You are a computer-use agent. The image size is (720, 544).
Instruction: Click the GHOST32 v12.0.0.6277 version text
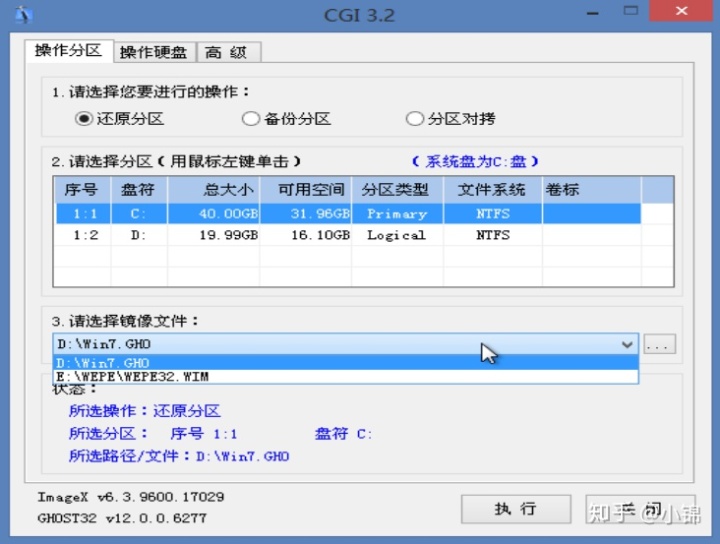point(122,518)
